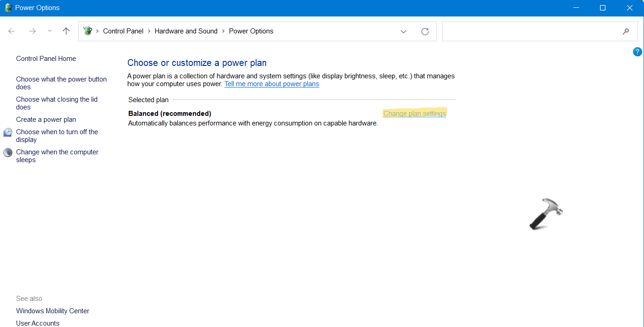Image resolution: width=644 pixels, height=327 pixels.
Task: Click the Control Panel icon in the address bar
Action: [x=87, y=31]
